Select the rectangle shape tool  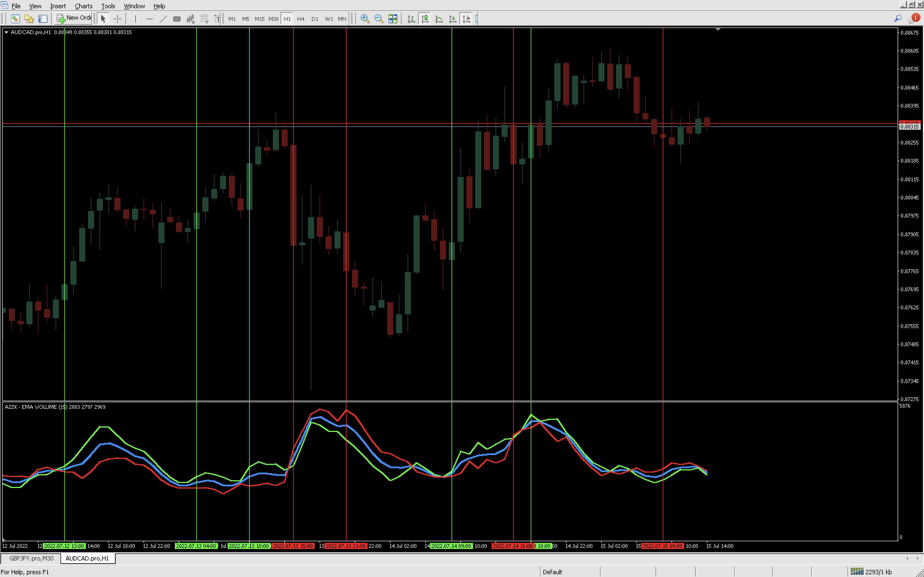[x=177, y=19]
